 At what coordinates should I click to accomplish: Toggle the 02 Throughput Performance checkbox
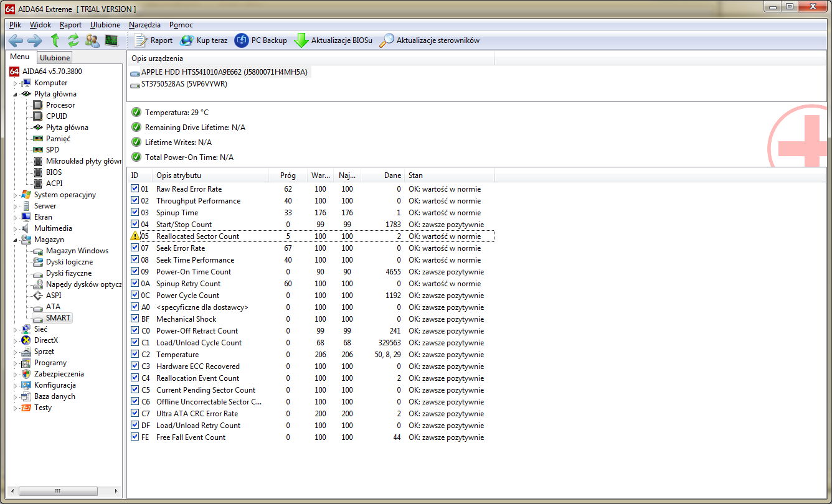[x=135, y=200]
